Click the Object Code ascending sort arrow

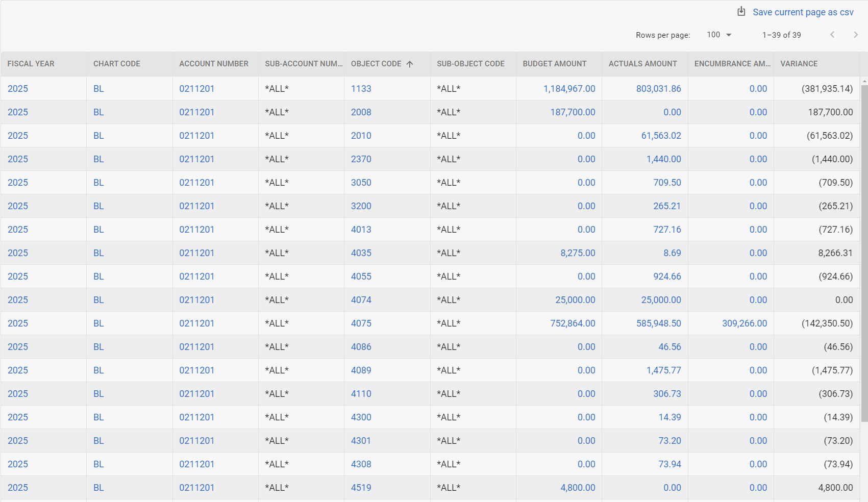tap(410, 64)
